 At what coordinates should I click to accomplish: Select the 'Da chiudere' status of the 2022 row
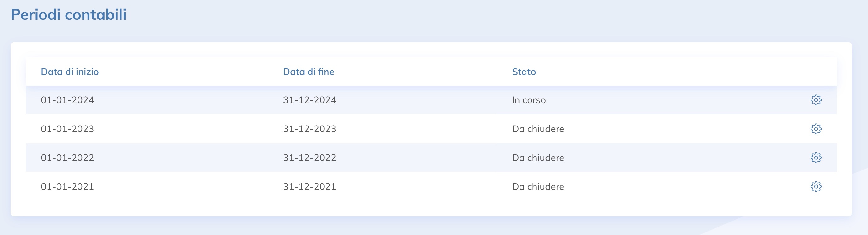click(538, 158)
